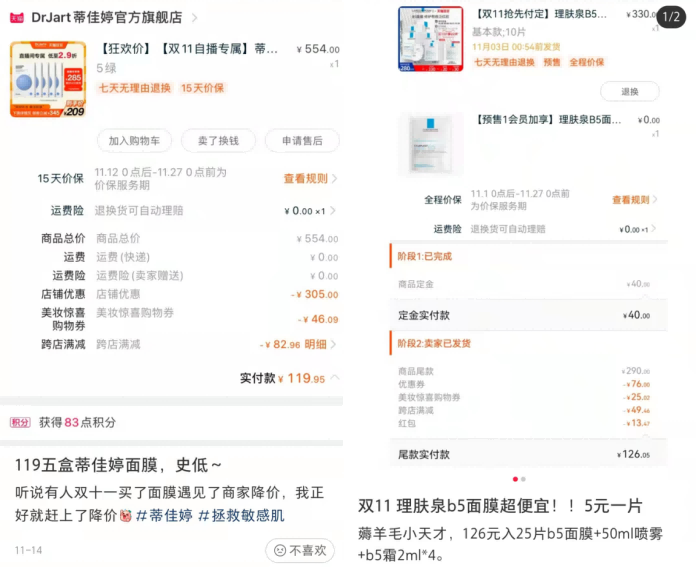Select the second carousel page dot
Viewport: 697px width, 567px height.
(x=524, y=479)
